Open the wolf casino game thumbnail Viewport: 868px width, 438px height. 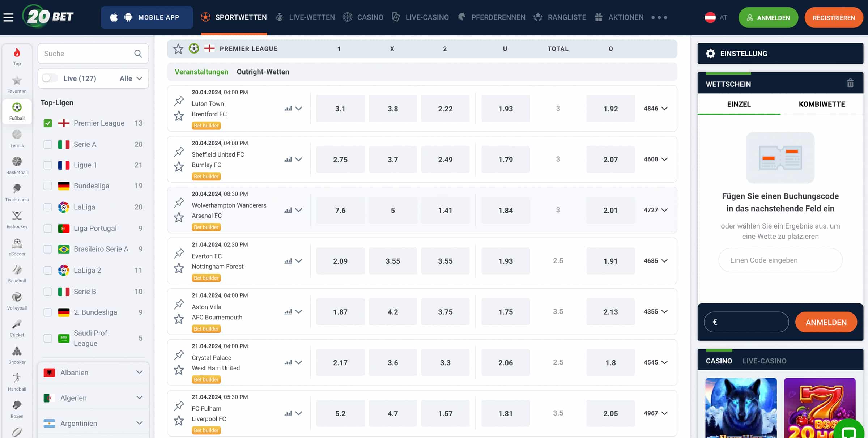coord(741,408)
